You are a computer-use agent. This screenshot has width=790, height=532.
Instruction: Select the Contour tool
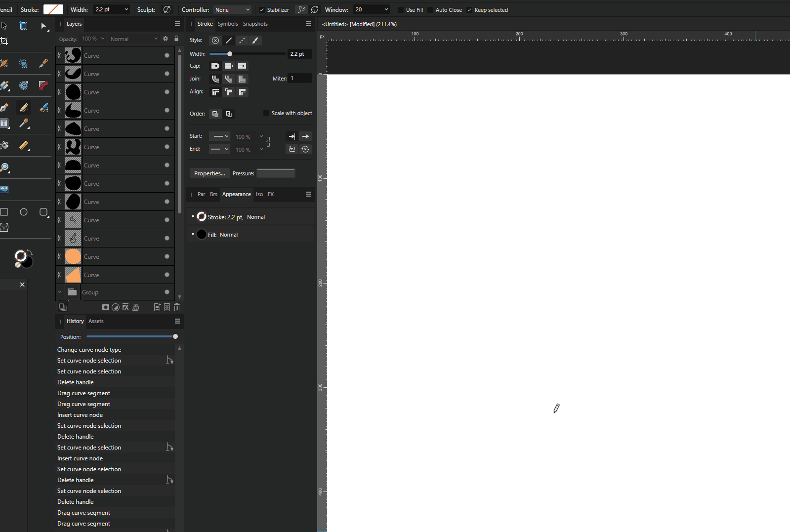(x=23, y=85)
